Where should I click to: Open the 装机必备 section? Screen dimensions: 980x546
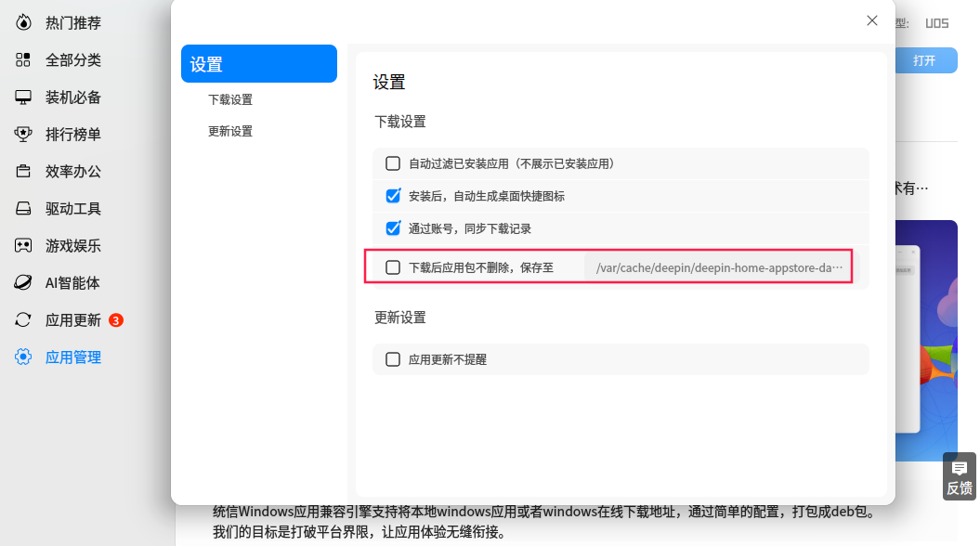point(73,97)
